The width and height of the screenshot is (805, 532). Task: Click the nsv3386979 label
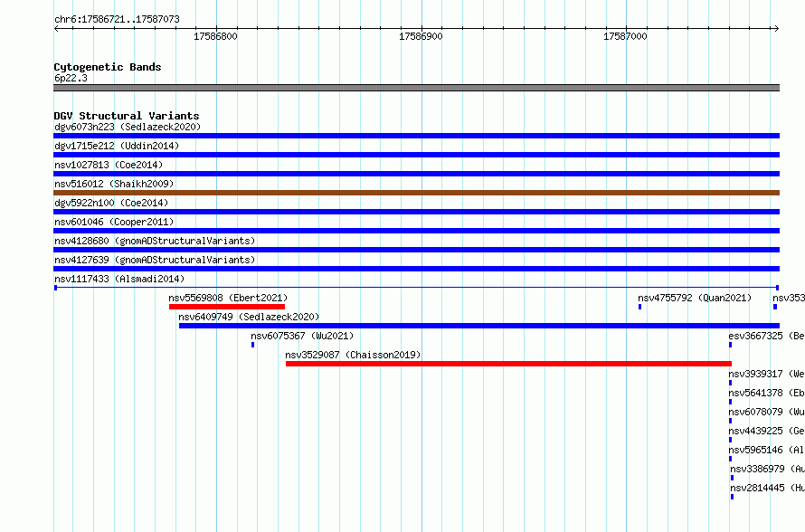768,469
